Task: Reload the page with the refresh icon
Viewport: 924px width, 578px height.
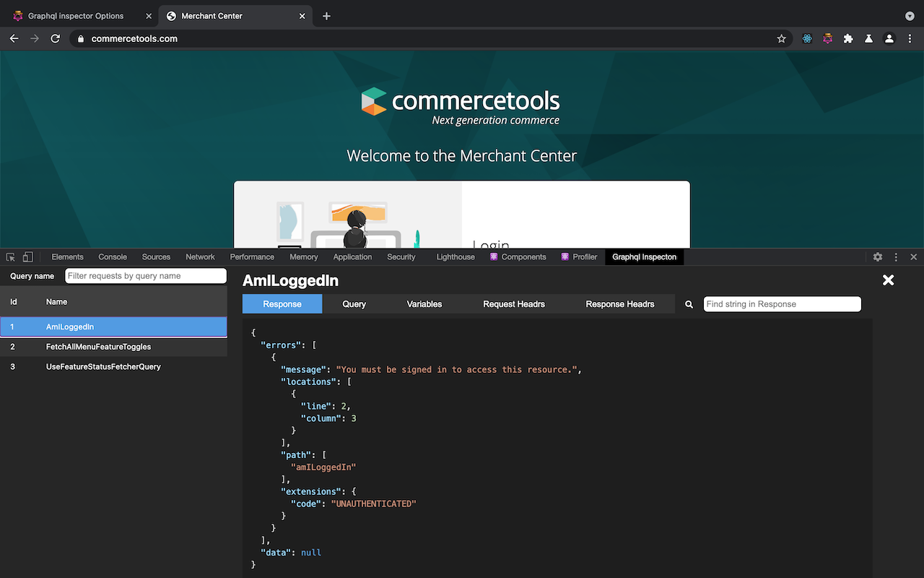Action: pyautogui.click(x=55, y=38)
